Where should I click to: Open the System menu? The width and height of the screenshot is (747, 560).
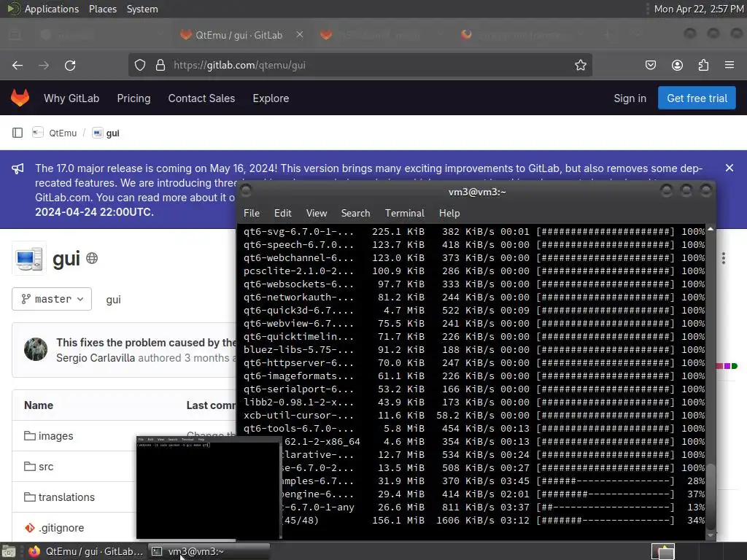[x=142, y=9]
